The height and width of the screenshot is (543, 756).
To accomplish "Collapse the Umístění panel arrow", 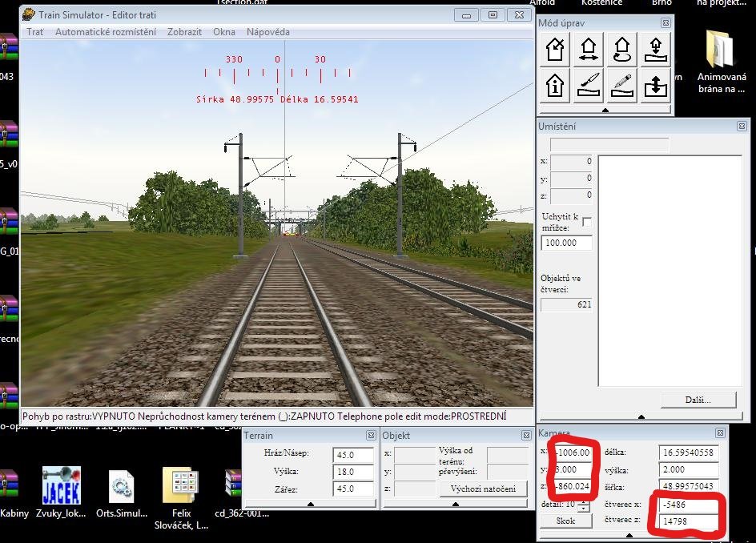I will tap(641, 416).
